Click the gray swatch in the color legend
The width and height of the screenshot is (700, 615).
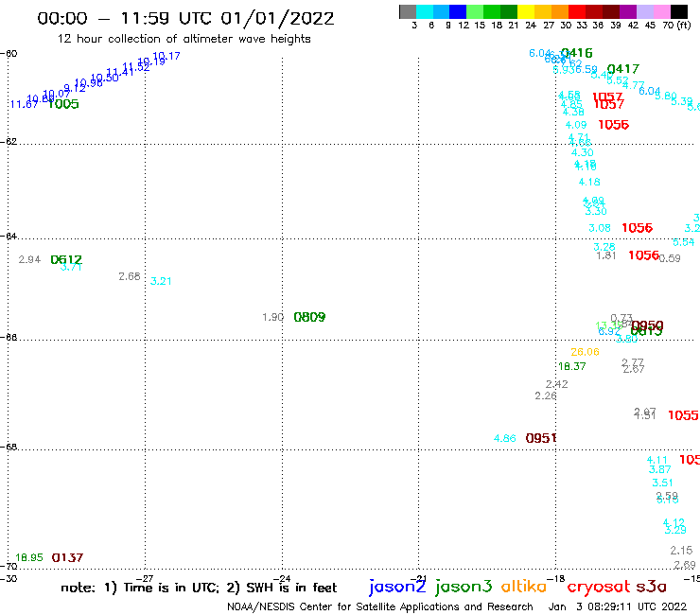pyautogui.click(x=408, y=11)
